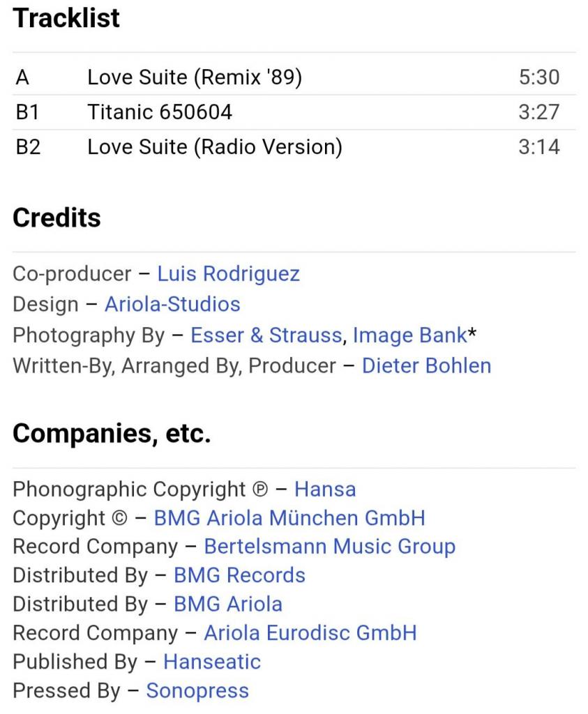Select the Titanic 650604 track row
Image resolution: width=588 pixels, height=714 pixels.
coord(294,112)
